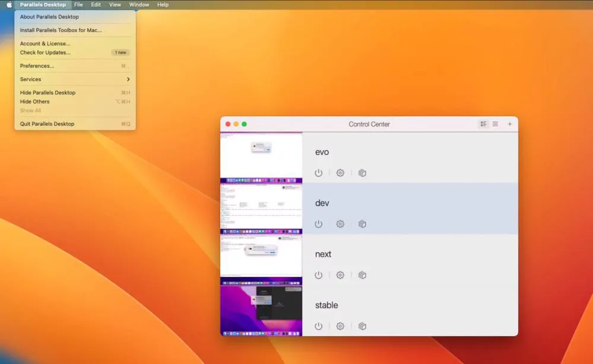Choose Hide Others
The image size is (593, 364).
[x=75, y=101]
